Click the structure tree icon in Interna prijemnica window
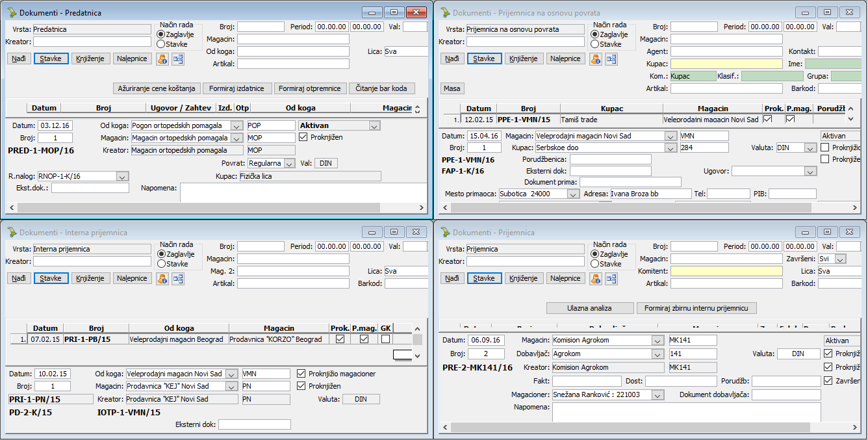The image size is (868, 440). pyautogui.click(x=178, y=278)
